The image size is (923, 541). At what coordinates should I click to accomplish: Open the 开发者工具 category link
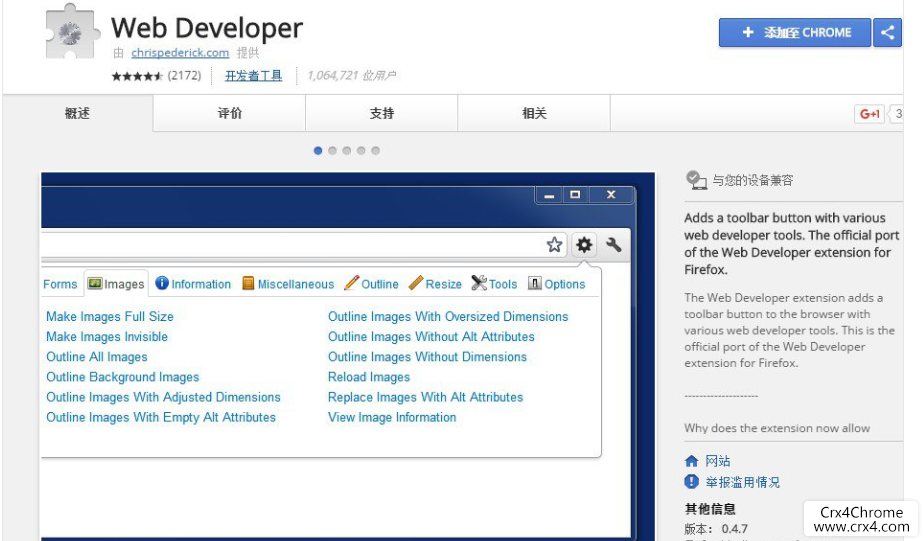(254, 75)
